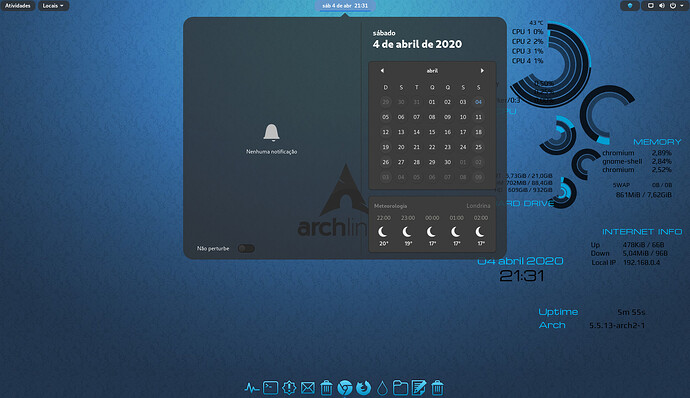Go to next month in calendar
690x398 pixels.
point(482,70)
